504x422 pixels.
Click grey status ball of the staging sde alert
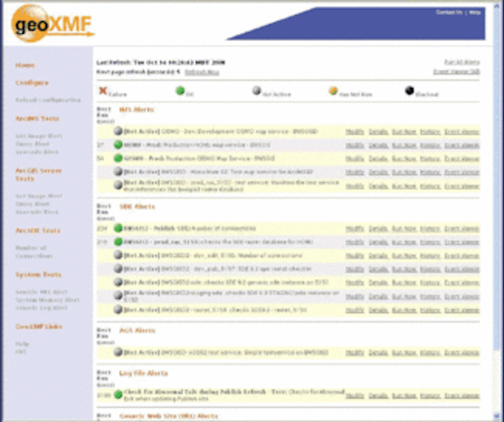[x=118, y=295]
